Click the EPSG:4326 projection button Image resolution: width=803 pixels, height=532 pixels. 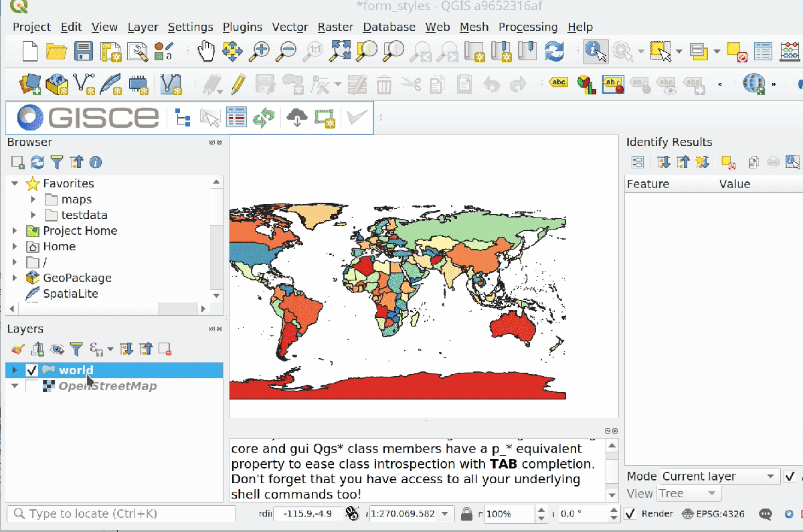713,514
